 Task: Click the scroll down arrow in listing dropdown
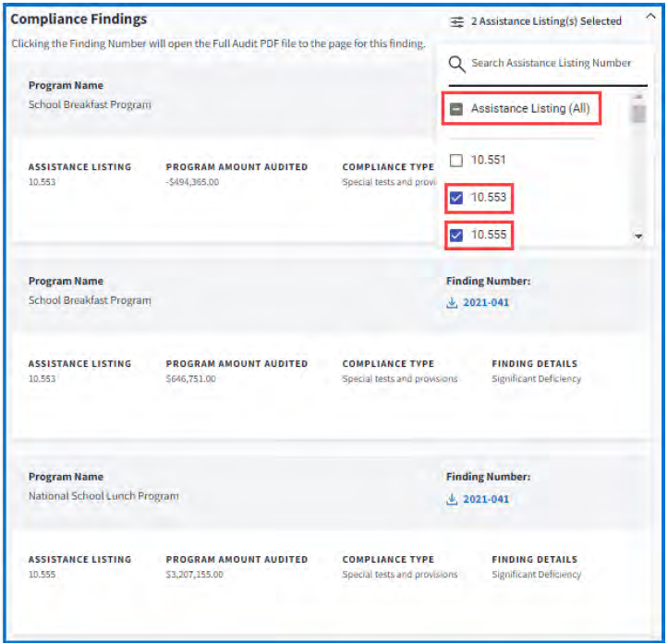click(x=638, y=237)
